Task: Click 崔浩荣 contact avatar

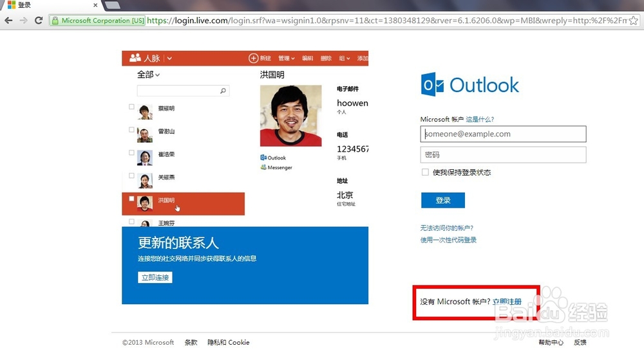Action: click(x=144, y=158)
